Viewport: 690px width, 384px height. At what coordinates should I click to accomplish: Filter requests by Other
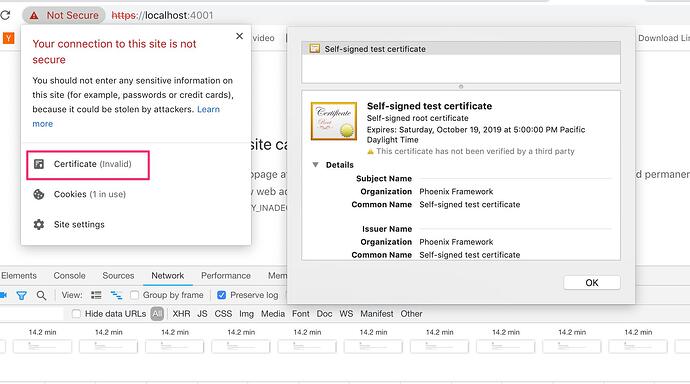click(411, 314)
